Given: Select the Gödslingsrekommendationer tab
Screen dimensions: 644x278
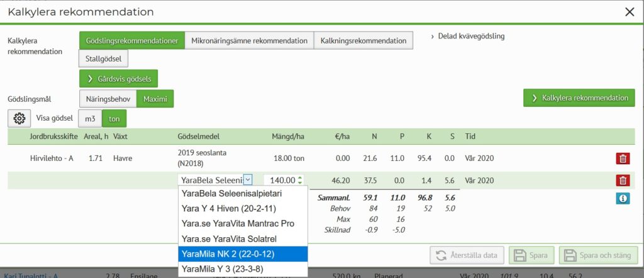Looking at the screenshot, I should point(132,41).
